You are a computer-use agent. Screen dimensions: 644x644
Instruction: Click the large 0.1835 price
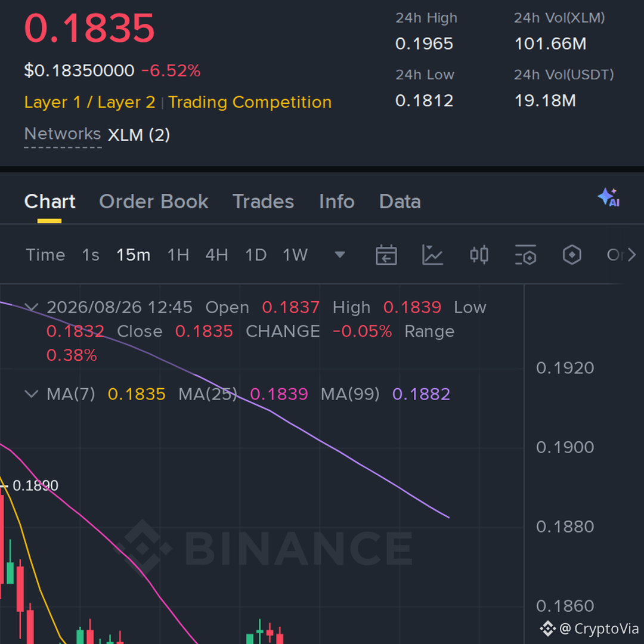pos(89,28)
